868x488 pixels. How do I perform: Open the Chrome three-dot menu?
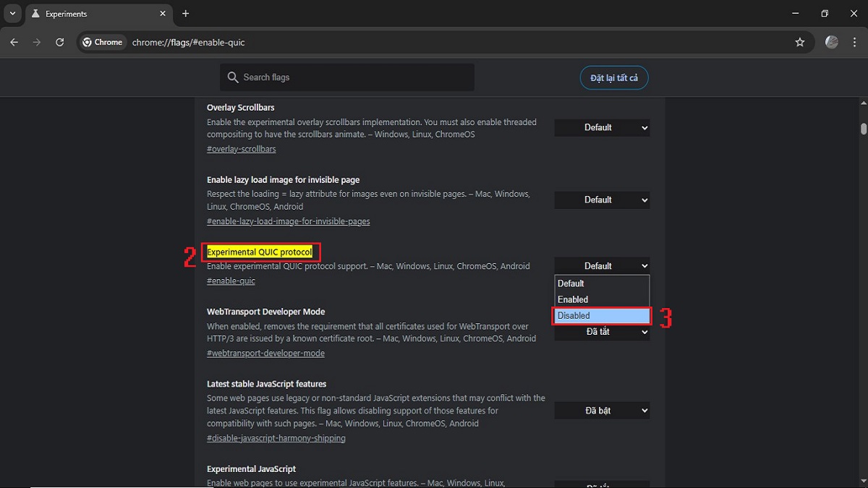pyautogui.click(x=854, y=43)
